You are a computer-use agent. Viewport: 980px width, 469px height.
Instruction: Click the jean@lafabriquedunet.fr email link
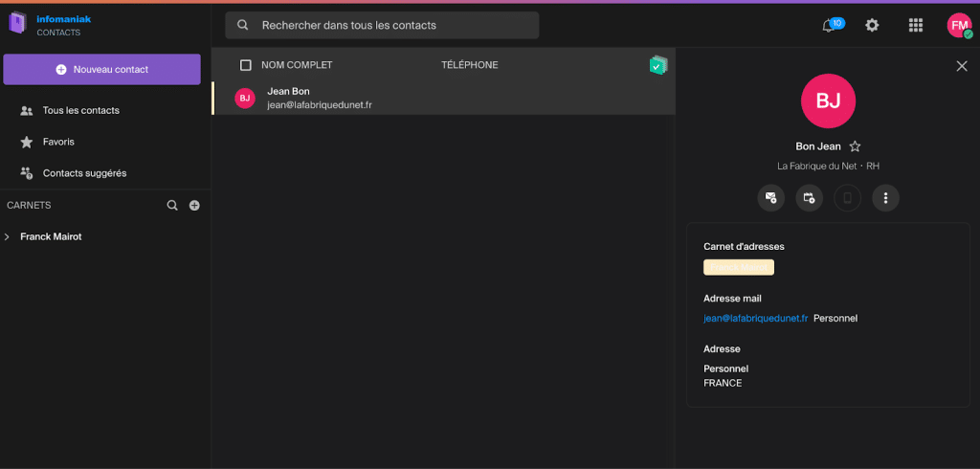(x=755, y=318)
